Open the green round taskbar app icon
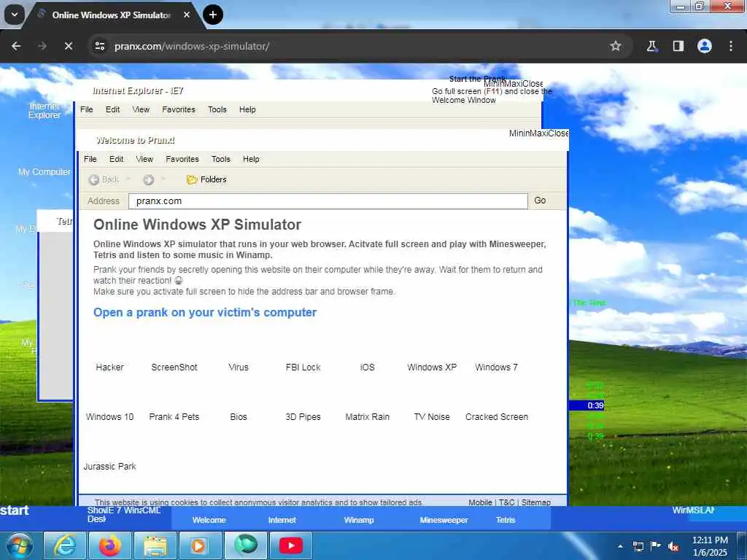The height and width of the screenshot is (560, 747). point(246,545)
